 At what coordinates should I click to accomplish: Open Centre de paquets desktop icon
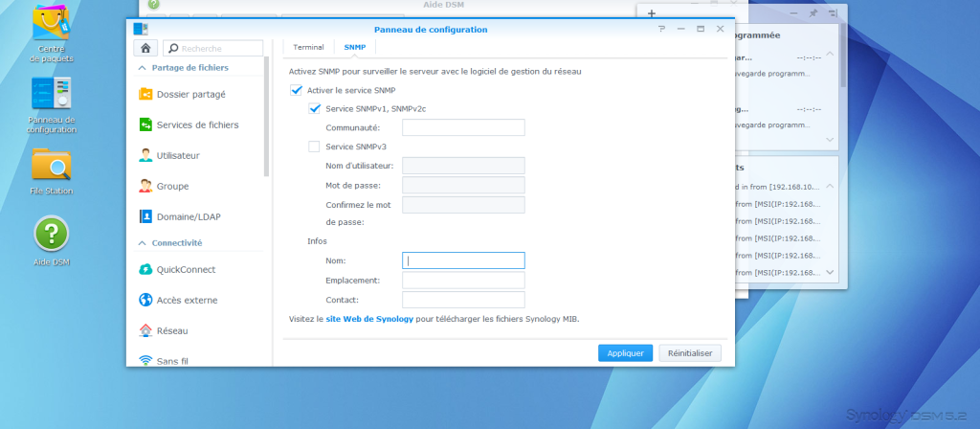click(52, 33)
